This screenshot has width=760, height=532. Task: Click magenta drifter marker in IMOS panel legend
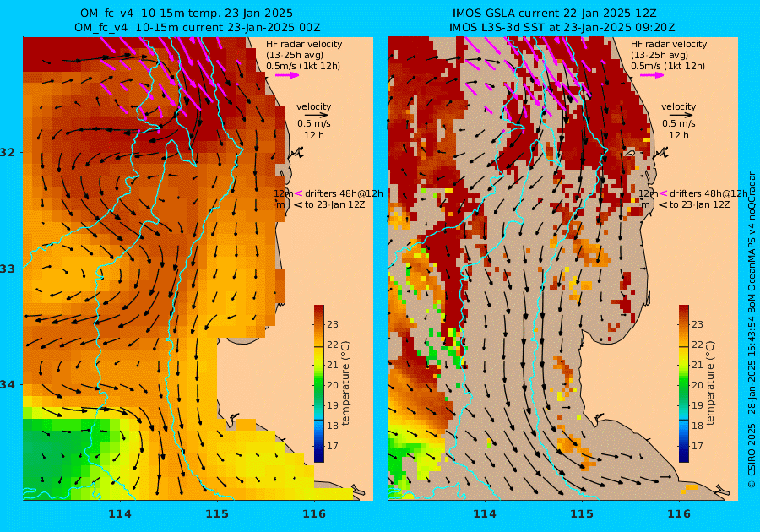pyautogui.click(x=663, y=193)
